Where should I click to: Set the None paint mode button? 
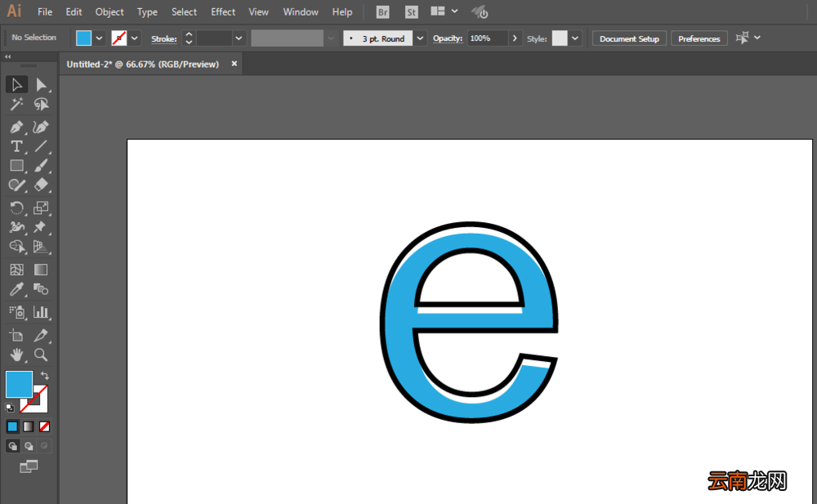44,427
